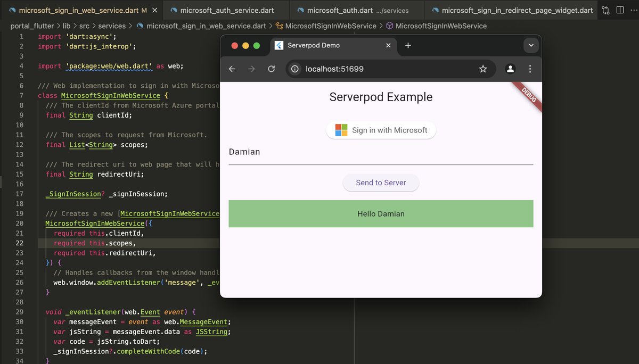Bookmark this page with the star icon
639x364 pixels.
483,69
